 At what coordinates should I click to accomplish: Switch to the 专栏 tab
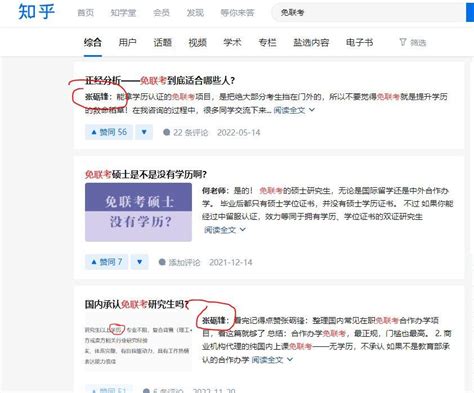pos(267,43)
